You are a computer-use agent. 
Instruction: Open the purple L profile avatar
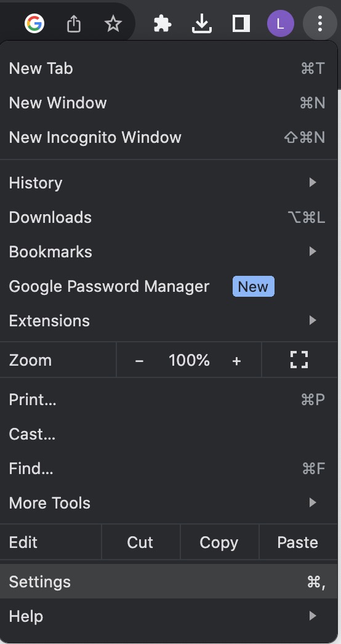point(281,24)
